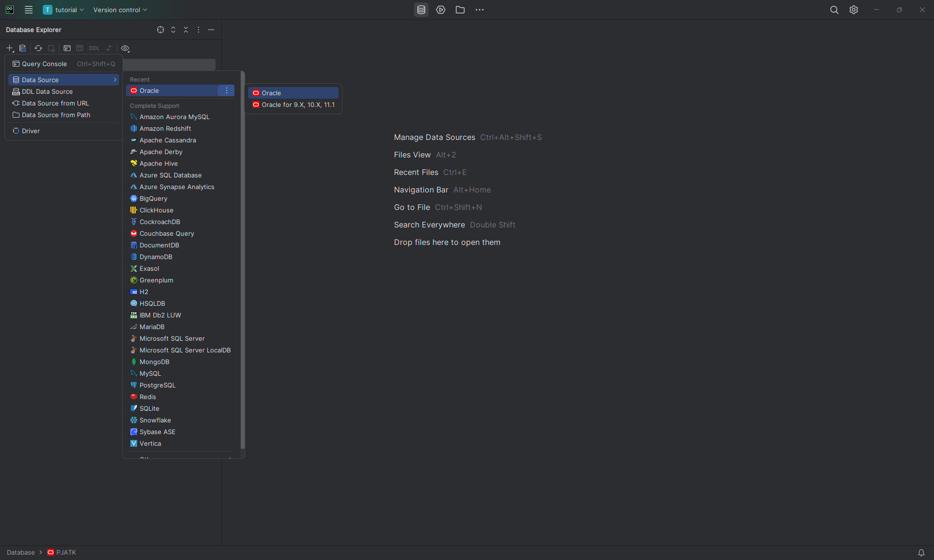Select H2 data source
This screenshot has width=934, height=560.
tap(180, 292)
